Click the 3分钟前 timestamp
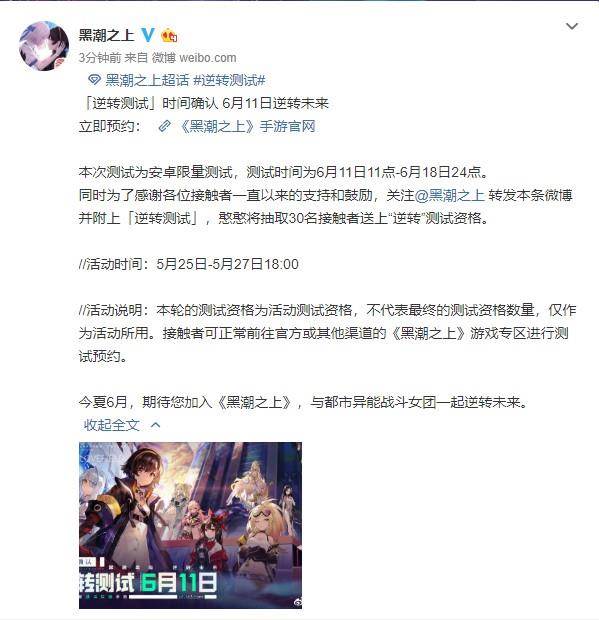 [x=100, y=58]
